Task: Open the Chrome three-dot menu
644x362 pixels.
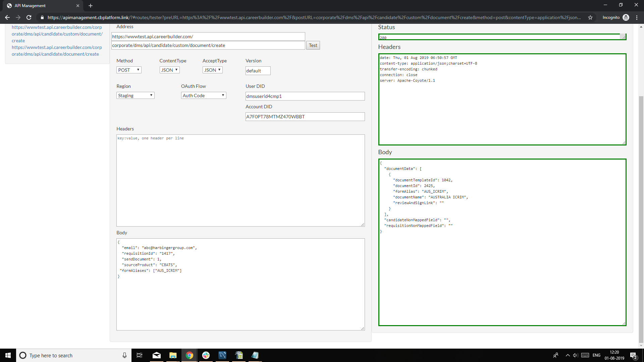Action: pos(637,17)
